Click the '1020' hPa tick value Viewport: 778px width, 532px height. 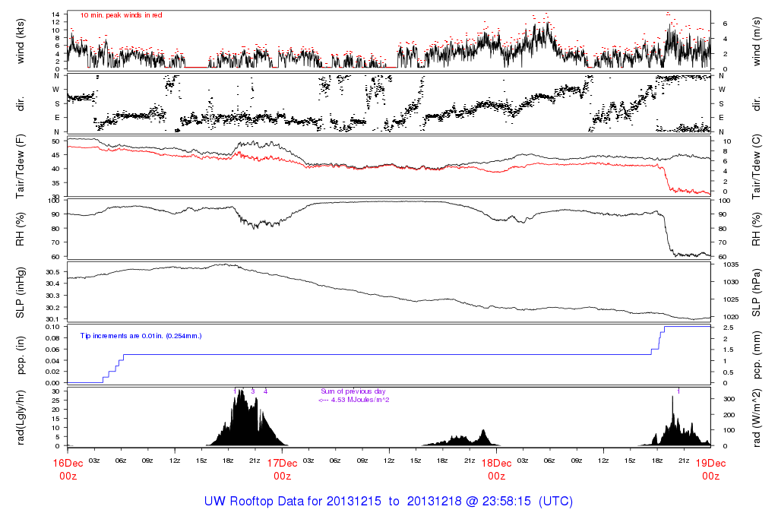731,317
